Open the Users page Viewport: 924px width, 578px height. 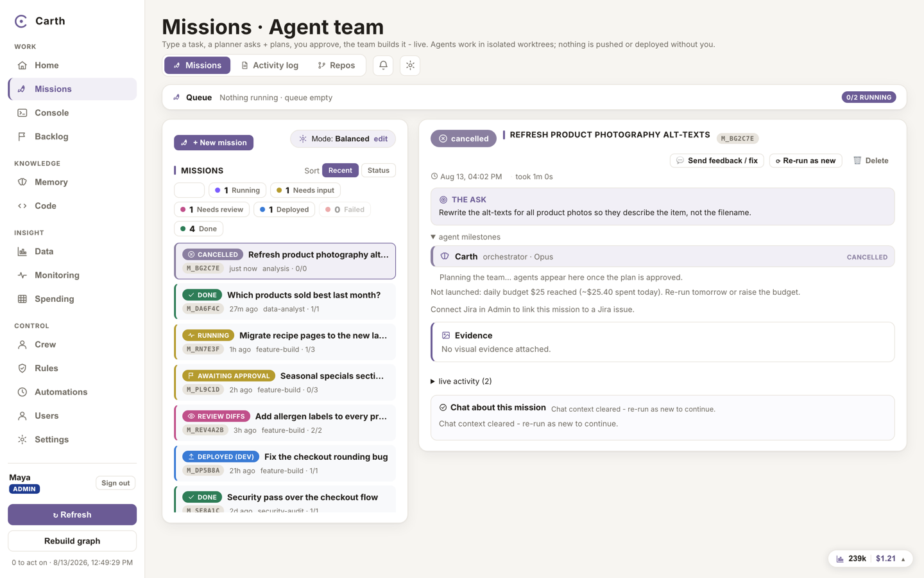72,416
